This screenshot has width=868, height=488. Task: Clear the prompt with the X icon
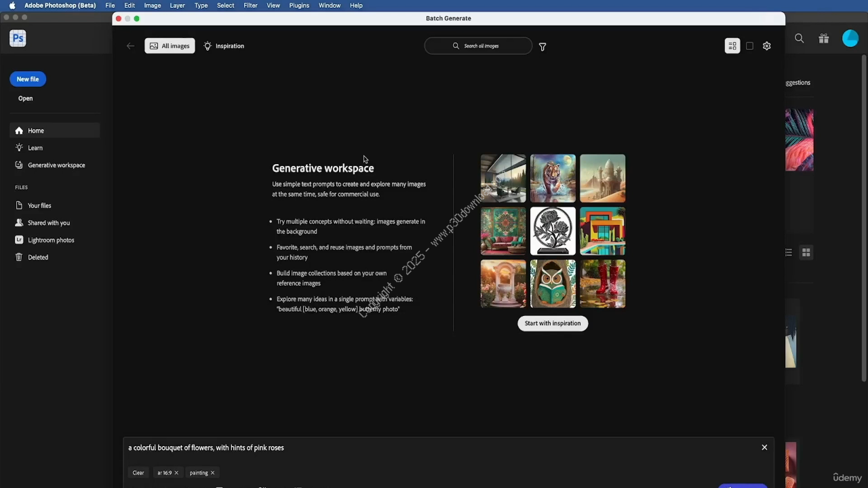pos(764,447)
